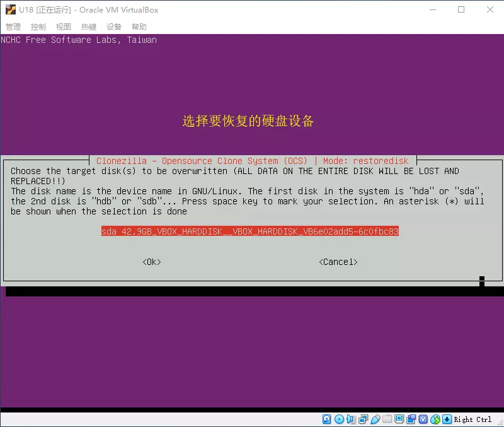
Task: Click the Right Ctrl host key label
Action: [x=472, y=419]
